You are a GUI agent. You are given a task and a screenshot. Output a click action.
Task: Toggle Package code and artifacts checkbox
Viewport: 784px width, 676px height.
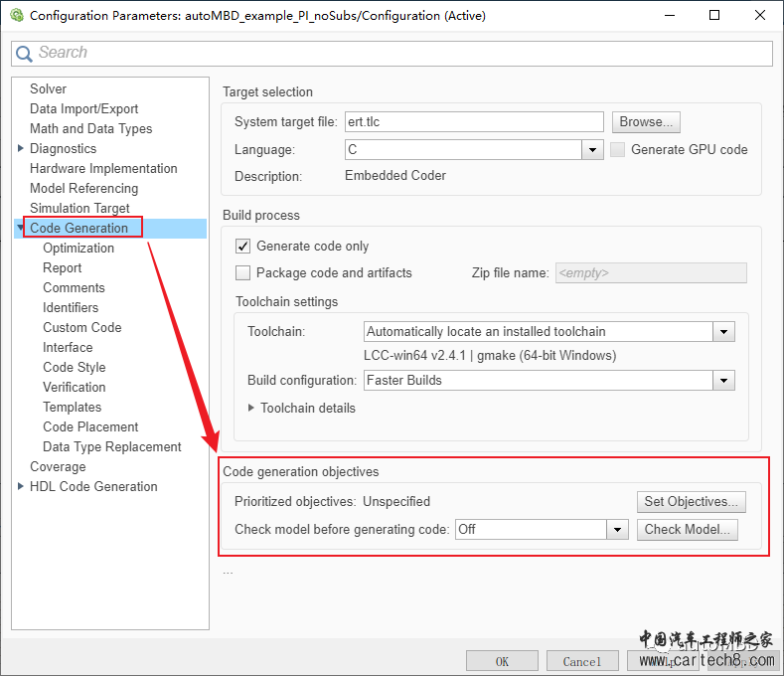pyautogui.click(x=242, y=272)
